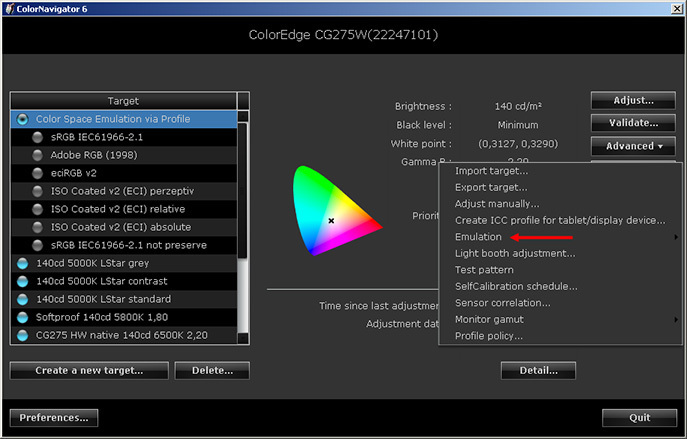Click the scroll up arrow of target list
This screenshot has height=439, width=687.
point(243,116)
